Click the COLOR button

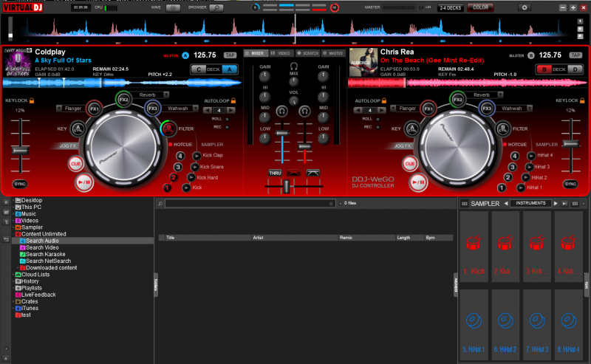481,7
